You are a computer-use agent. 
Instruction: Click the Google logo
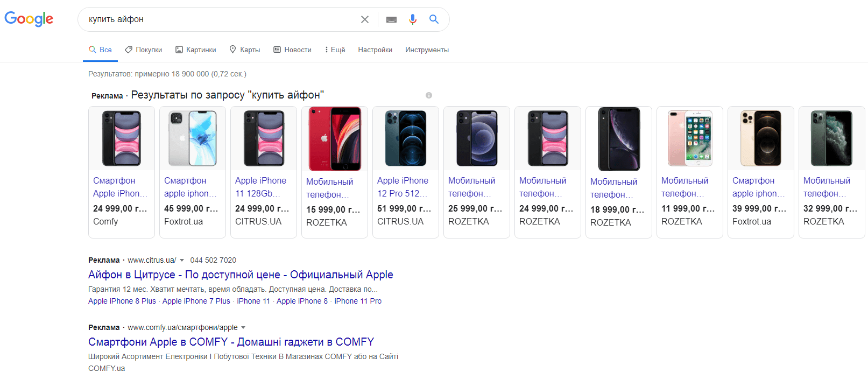(x=29, y=19)
